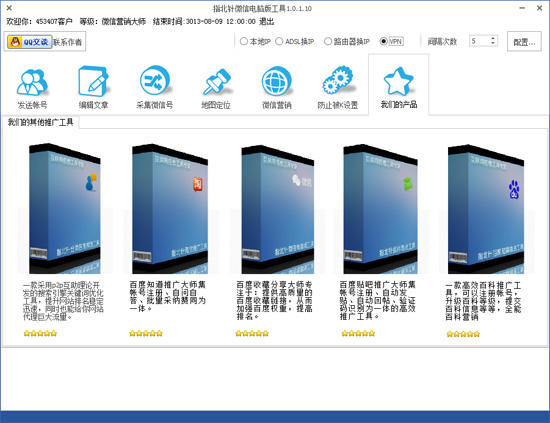Open the 地图定位 pushpin icon

(216, 82)
